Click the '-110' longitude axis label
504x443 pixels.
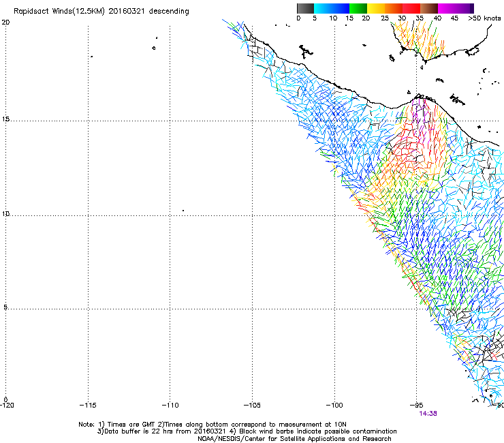(170, 406)
